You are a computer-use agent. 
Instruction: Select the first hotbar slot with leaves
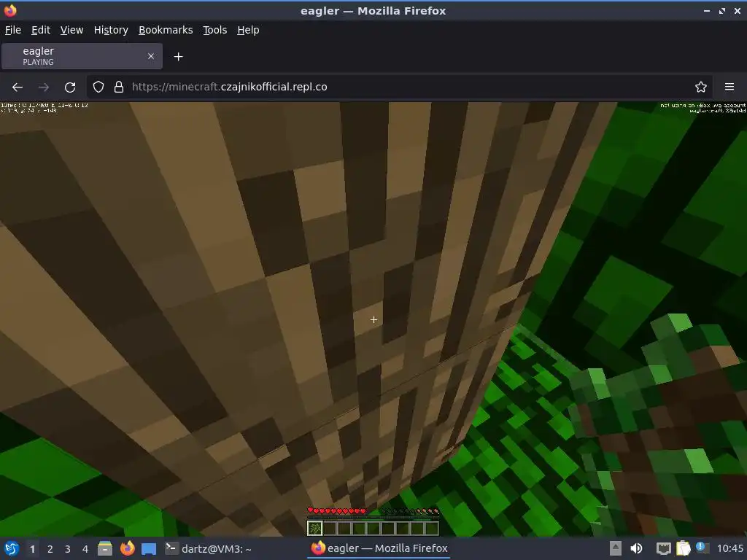point(315,528)
